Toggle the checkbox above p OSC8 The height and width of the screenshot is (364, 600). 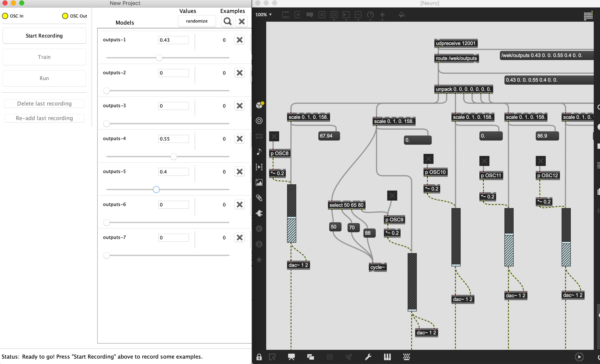click(274, 136)
